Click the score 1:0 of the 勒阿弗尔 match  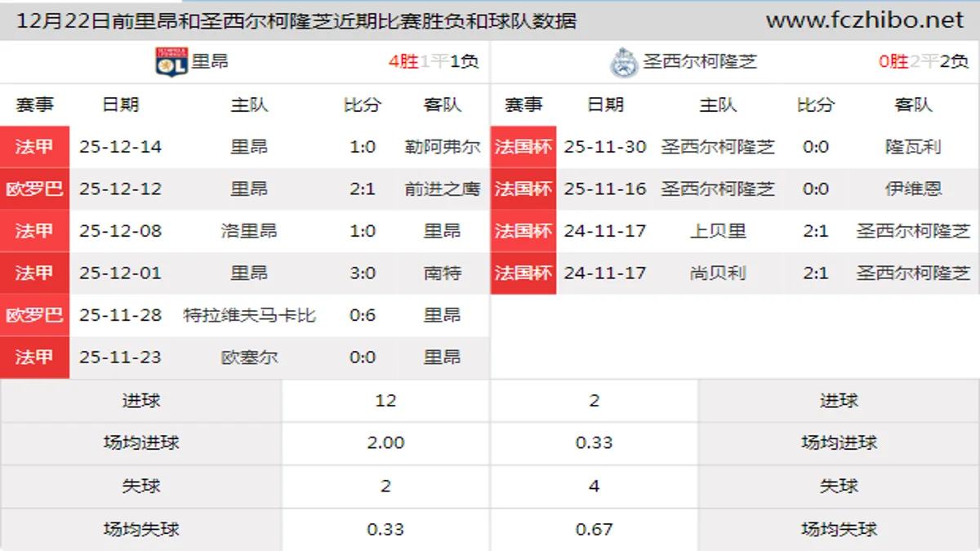pos(362,147)
